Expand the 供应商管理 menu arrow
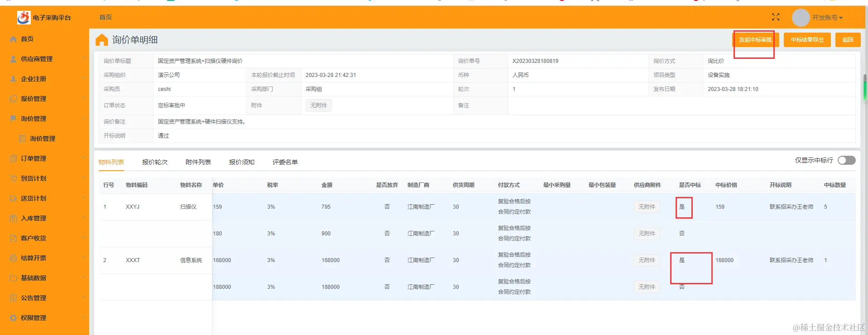The height and width of the screenshot is (335, 868). [84, 59]
